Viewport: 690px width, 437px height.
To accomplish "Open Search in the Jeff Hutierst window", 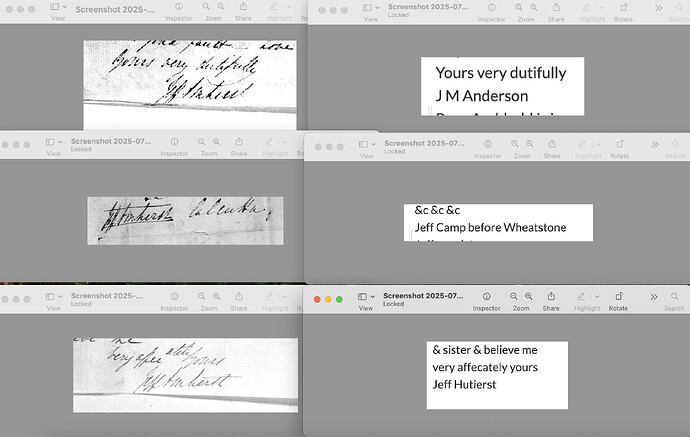I will point(675,296).
